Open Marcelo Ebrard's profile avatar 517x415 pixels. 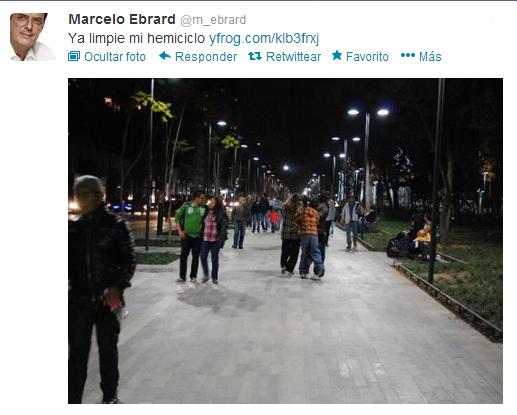[33, 37]
